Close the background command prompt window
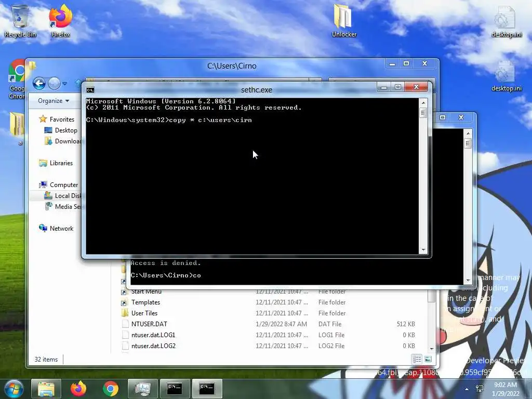This screenshot has width=532, height=399. pos(461,117)
